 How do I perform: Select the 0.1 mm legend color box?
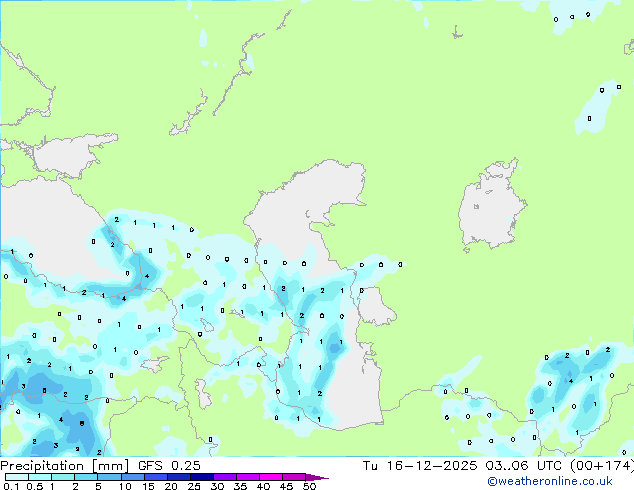pyautogui.click(x=17, y=477)
